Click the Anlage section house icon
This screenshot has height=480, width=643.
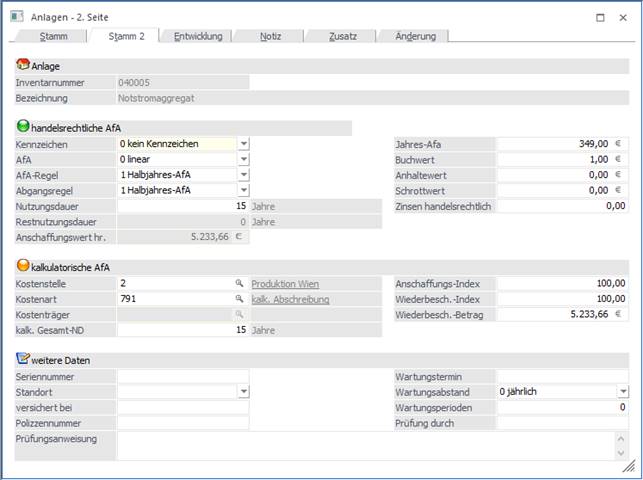pos(23,66)
